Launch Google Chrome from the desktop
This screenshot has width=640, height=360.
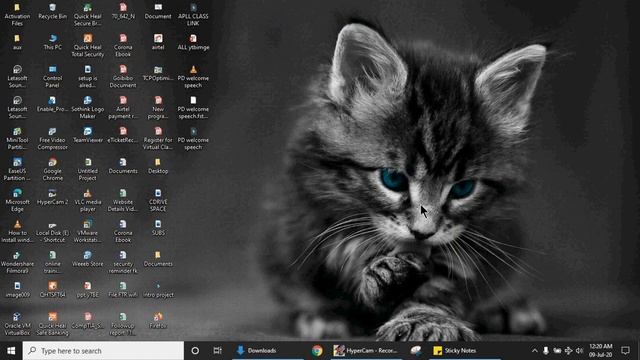pos(53,169)
